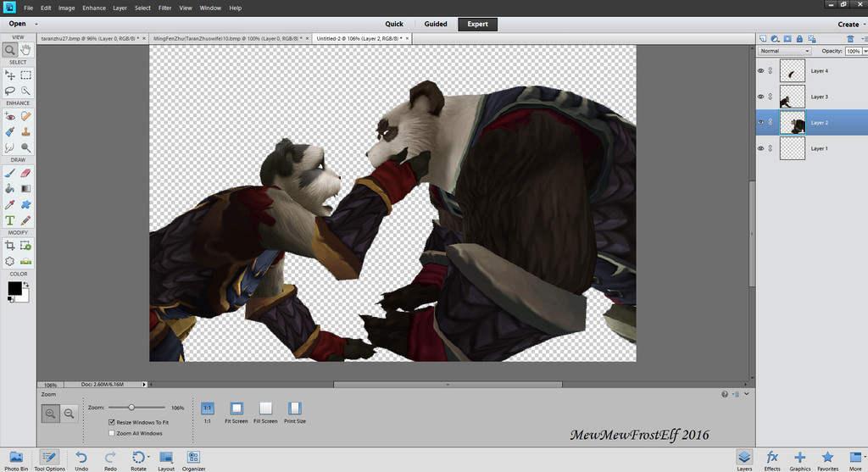Switch to Quick edit mode
Screen dimensions: 868x472
pyautogui.click(x=394, y=24)
